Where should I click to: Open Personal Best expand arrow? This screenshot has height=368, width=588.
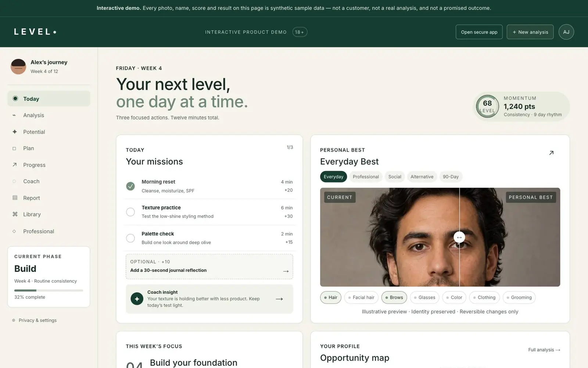[551, 153]
